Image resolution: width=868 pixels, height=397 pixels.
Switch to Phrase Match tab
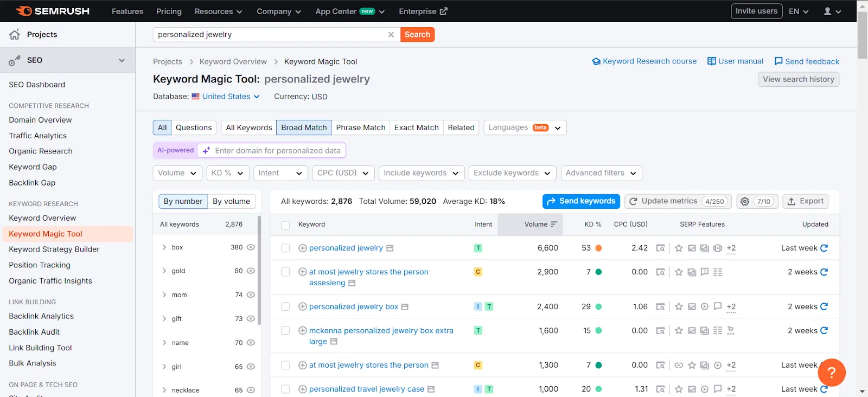click(361, 127)
